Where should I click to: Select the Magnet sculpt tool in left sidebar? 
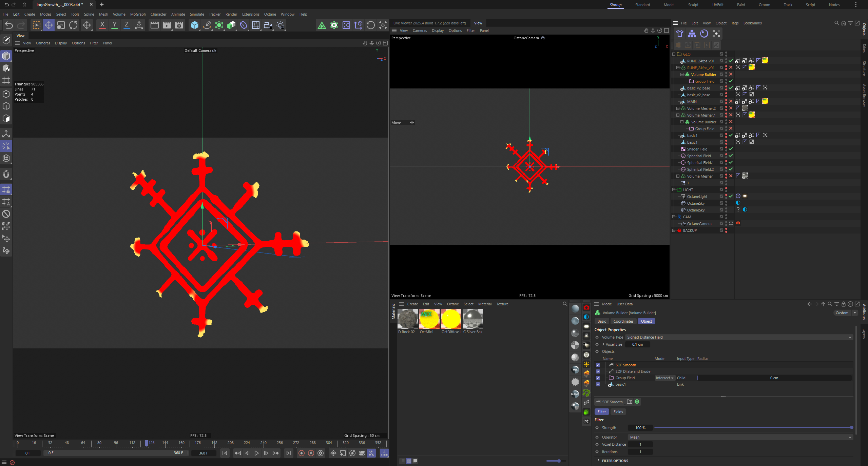tap(6, 174)
